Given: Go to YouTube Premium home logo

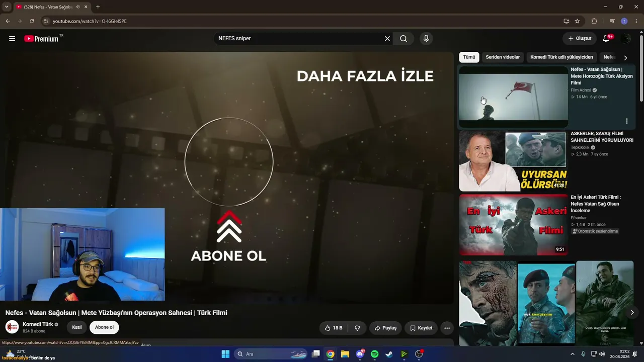Looking at the screenshot, I should tap(41, 39).
